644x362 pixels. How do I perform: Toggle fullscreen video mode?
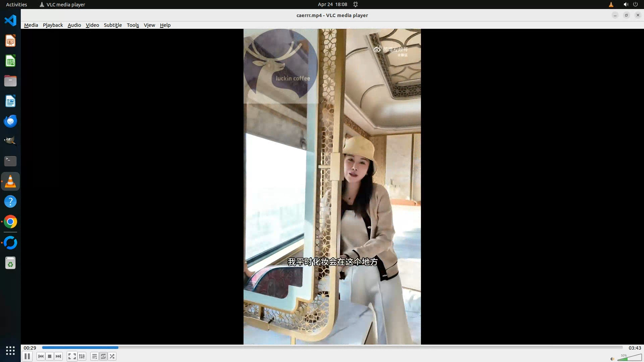pos(72,356)
